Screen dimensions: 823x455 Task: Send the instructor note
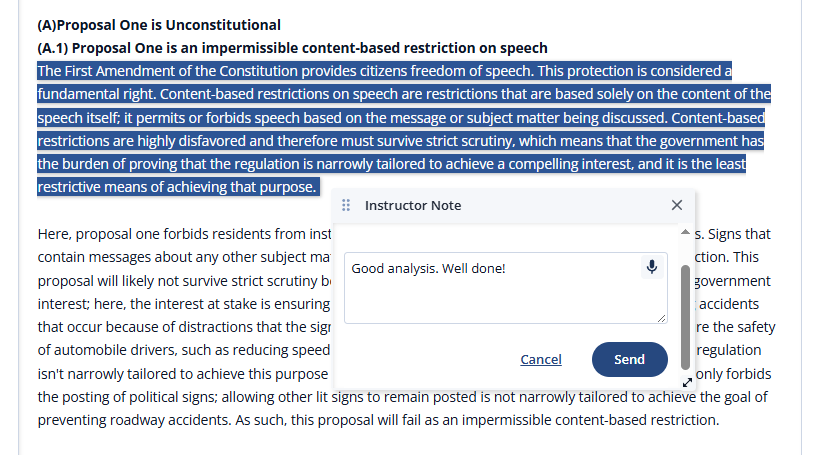(x=629, y=359)
